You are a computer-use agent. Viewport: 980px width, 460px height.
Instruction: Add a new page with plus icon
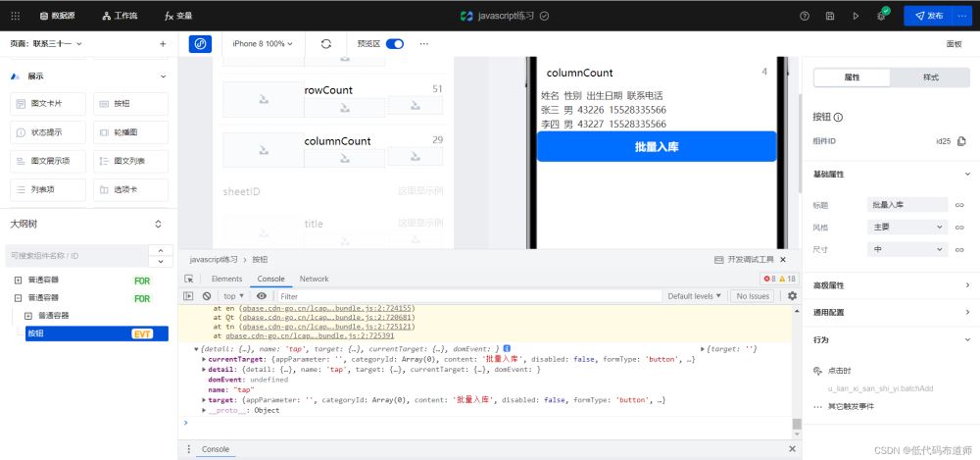click(163, 44)
